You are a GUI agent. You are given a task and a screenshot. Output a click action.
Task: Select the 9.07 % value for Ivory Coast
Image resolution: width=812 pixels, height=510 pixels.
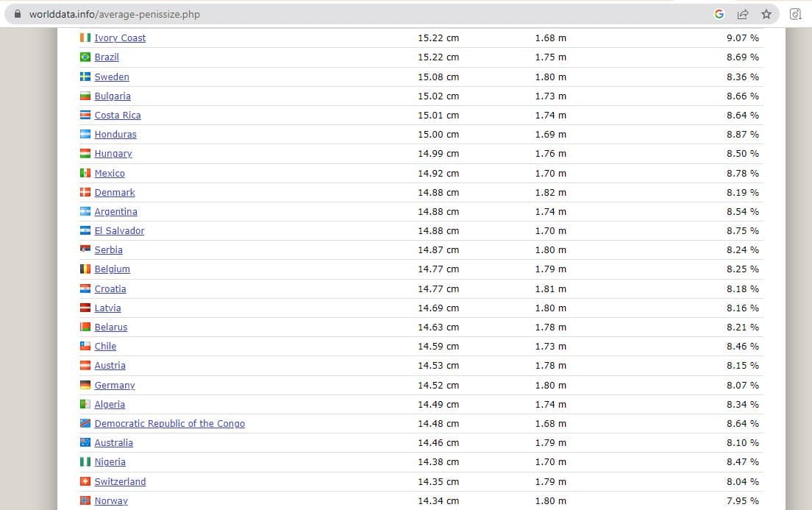click(x=743, y=38)
